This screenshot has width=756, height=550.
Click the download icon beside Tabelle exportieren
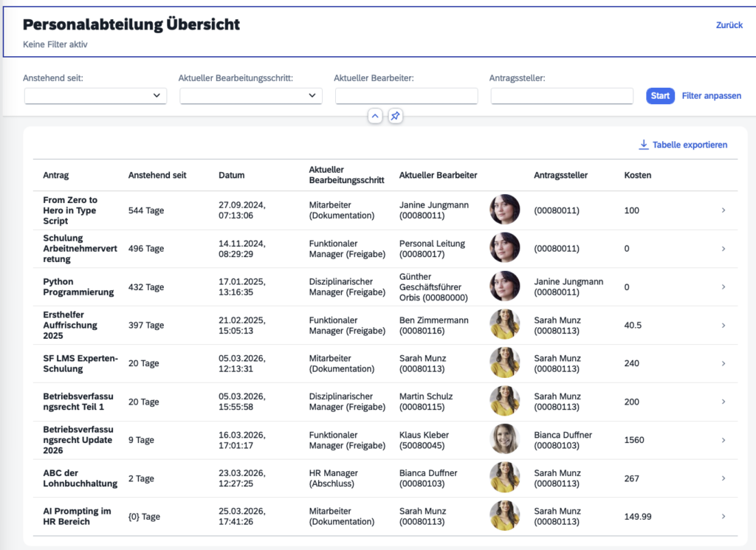644,145
